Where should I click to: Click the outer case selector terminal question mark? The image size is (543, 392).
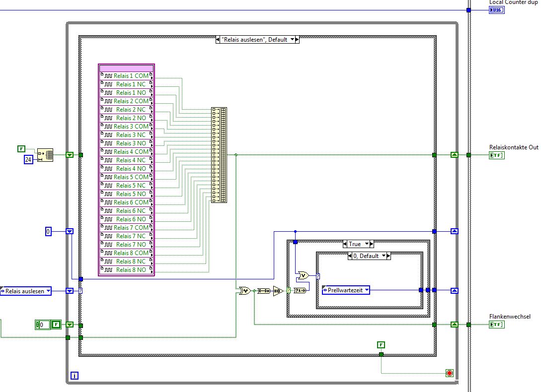coord(80,291)
